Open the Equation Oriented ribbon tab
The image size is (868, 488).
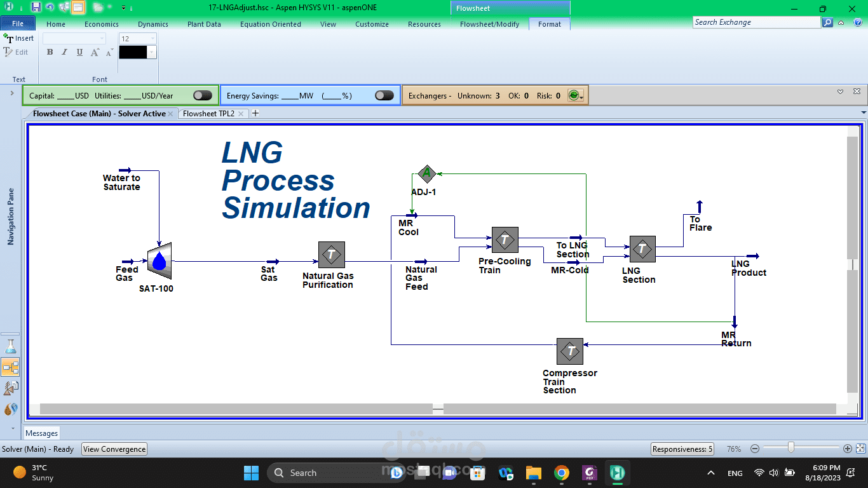(x=271, y=24)
